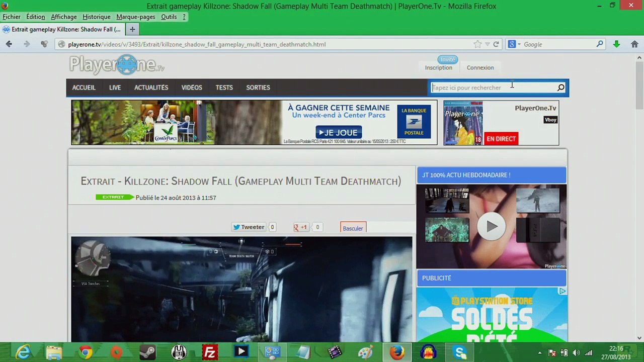Launch FileZilla from the taskbar

(210, 352)
